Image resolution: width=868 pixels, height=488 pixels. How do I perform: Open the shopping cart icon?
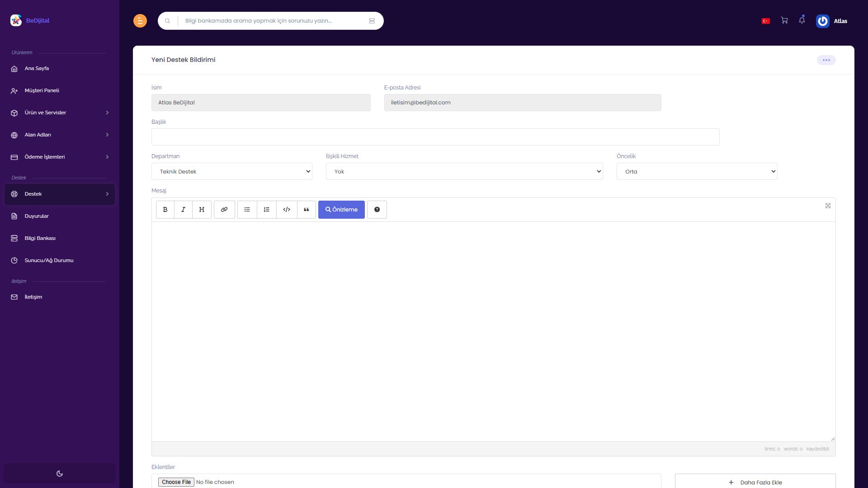click(784, 20)
